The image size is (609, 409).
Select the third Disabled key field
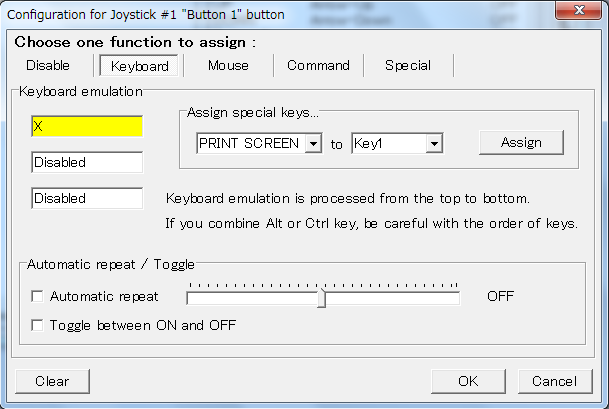tap(87, 198)
